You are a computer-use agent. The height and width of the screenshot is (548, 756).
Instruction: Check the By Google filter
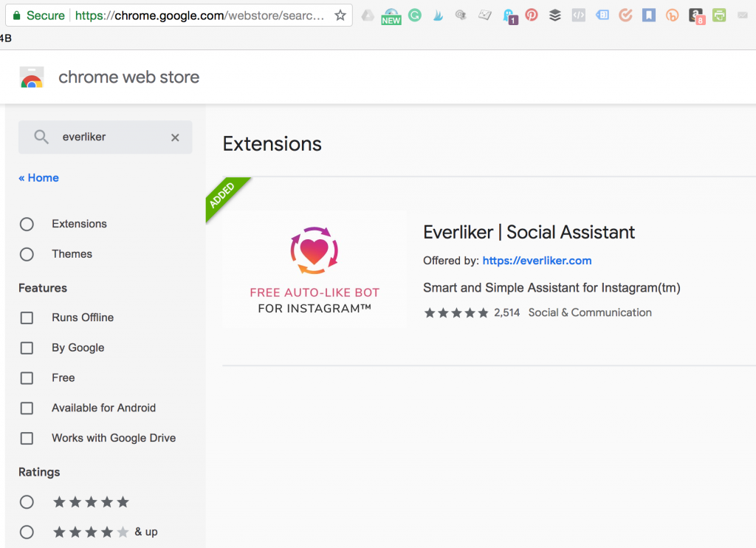[27, 349]
